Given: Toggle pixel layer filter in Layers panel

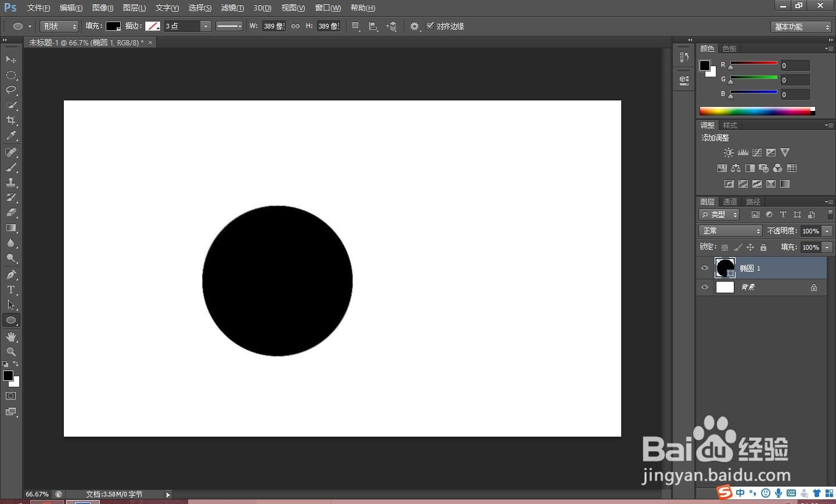Looking at the screenshot, I should coord(755,215).
